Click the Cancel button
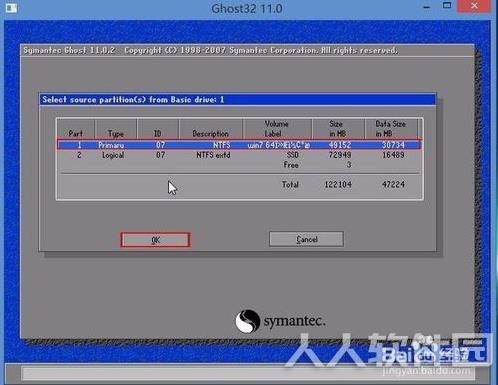 pos(306,239)
